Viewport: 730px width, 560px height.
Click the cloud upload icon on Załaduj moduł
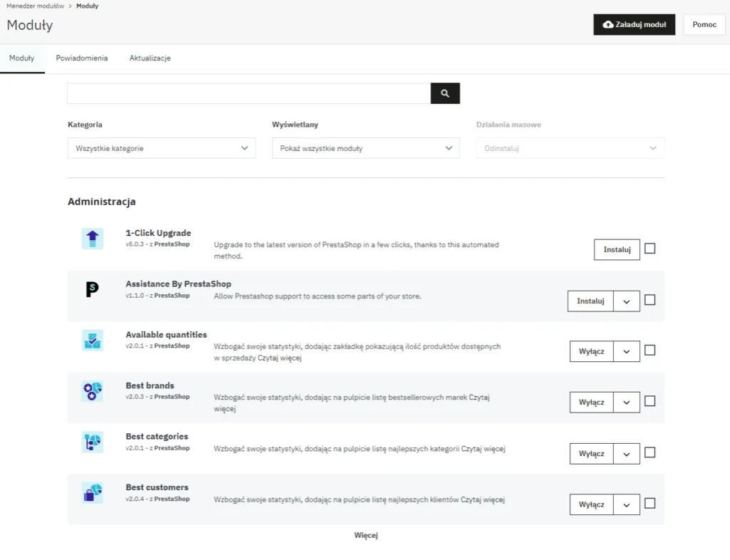(x=609, y=24)
